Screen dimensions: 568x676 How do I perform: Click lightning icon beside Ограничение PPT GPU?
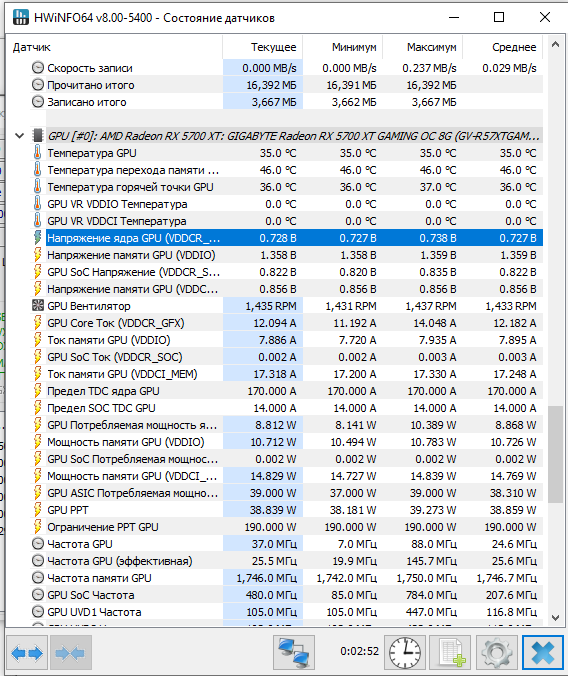point(38,527)
